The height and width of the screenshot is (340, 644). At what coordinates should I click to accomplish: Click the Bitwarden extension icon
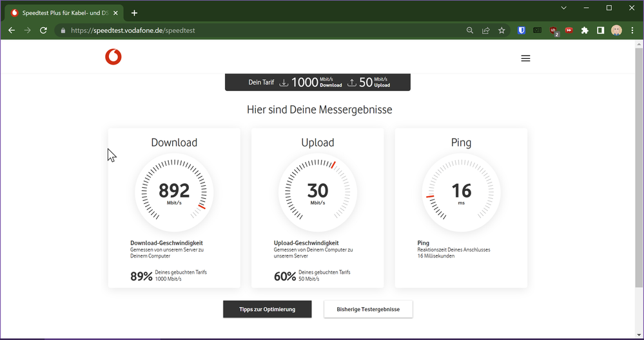click(x=522, y=30)
